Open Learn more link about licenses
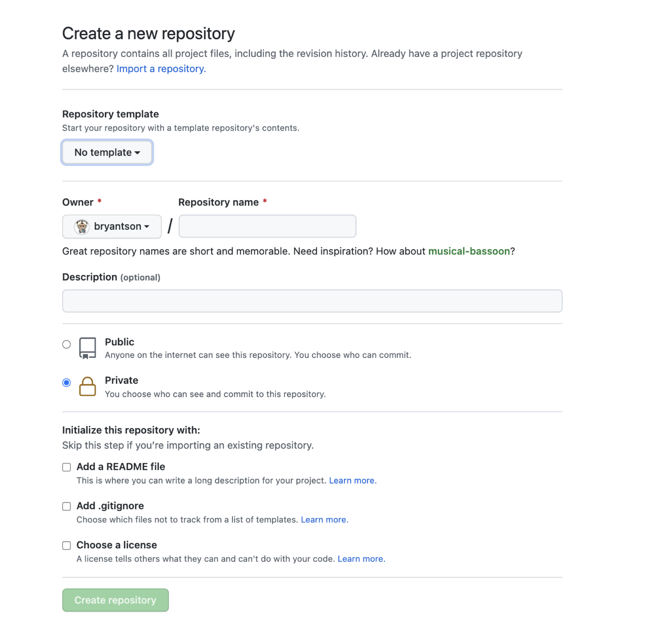The height and width of the screenshot is (633, 672). 361,559
